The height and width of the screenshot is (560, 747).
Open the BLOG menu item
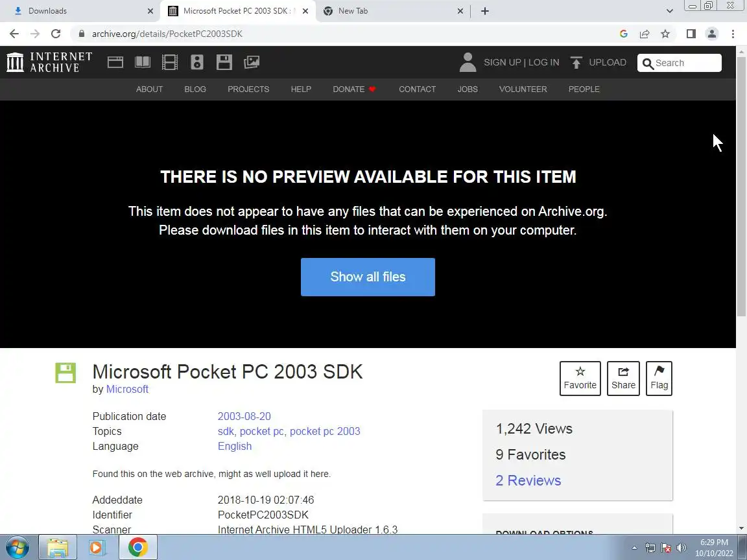(195, 89)
